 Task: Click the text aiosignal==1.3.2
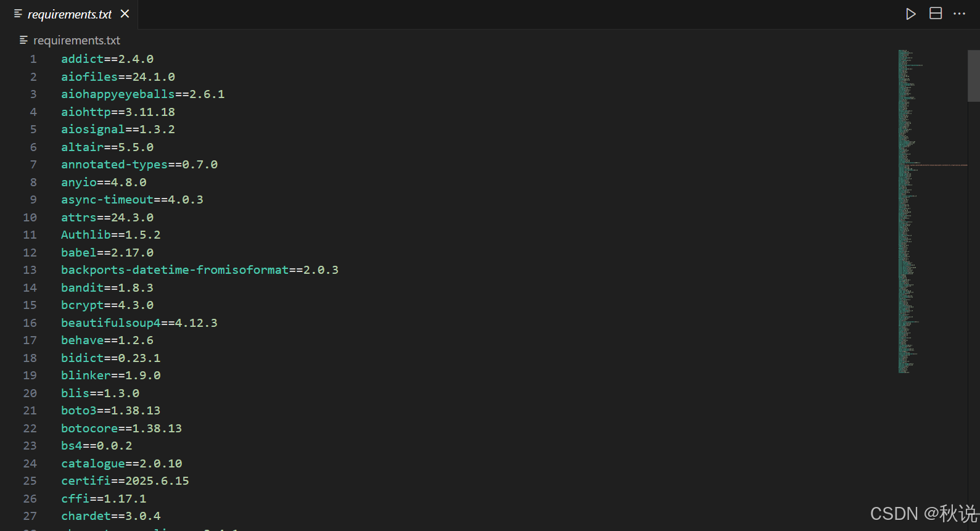coord(118,130)
